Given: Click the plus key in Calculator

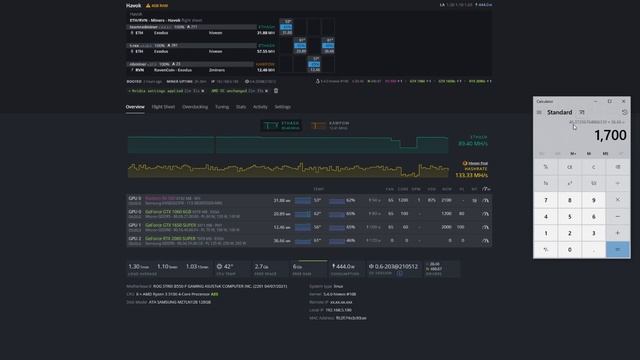Looking at the screenshot, I should (x=618, y=233).
